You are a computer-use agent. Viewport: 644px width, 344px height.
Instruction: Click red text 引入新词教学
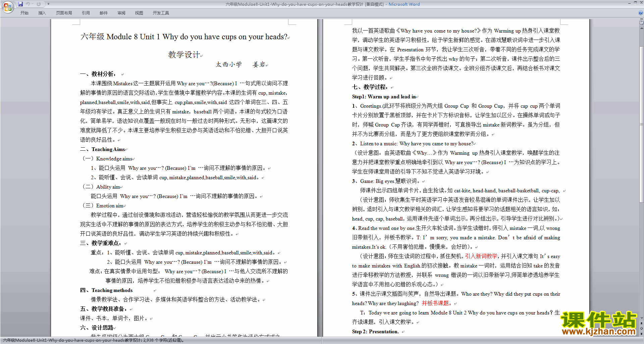coord(481,256)
